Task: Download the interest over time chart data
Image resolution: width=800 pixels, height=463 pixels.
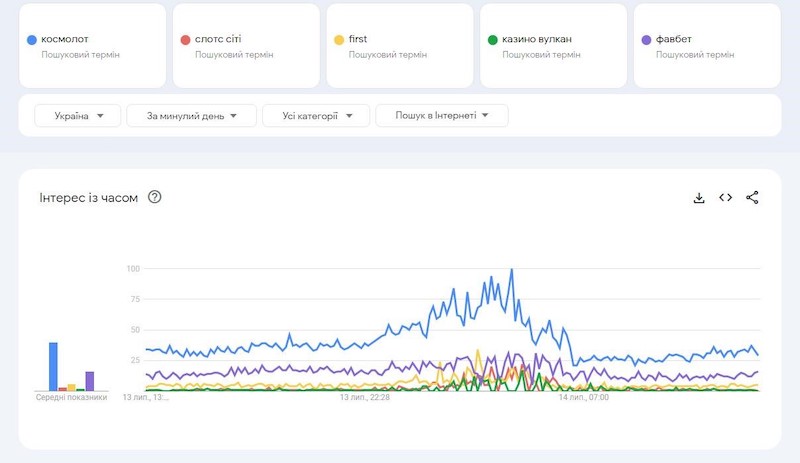Action: click(x=699, y=198)
